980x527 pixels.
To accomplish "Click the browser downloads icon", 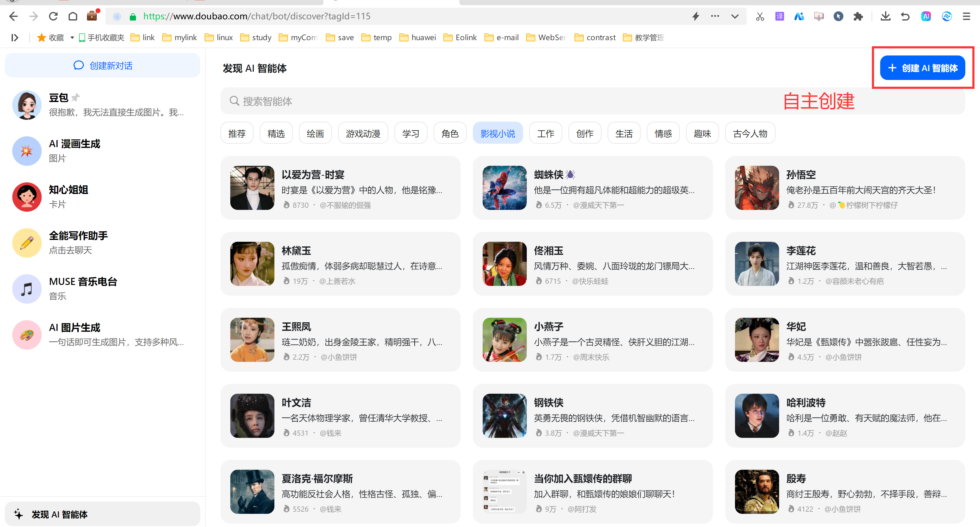I will pyautogui.click(x=886, y=16).
